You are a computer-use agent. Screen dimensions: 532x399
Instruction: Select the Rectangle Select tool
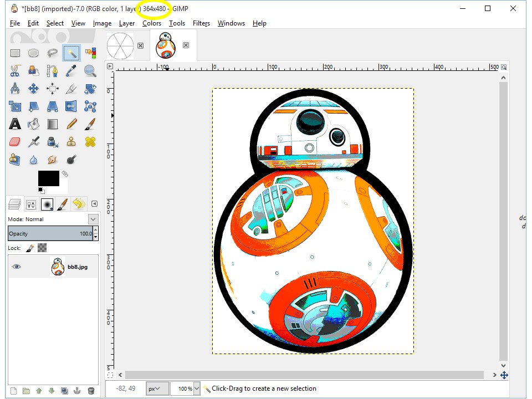(x=15, y=53)
